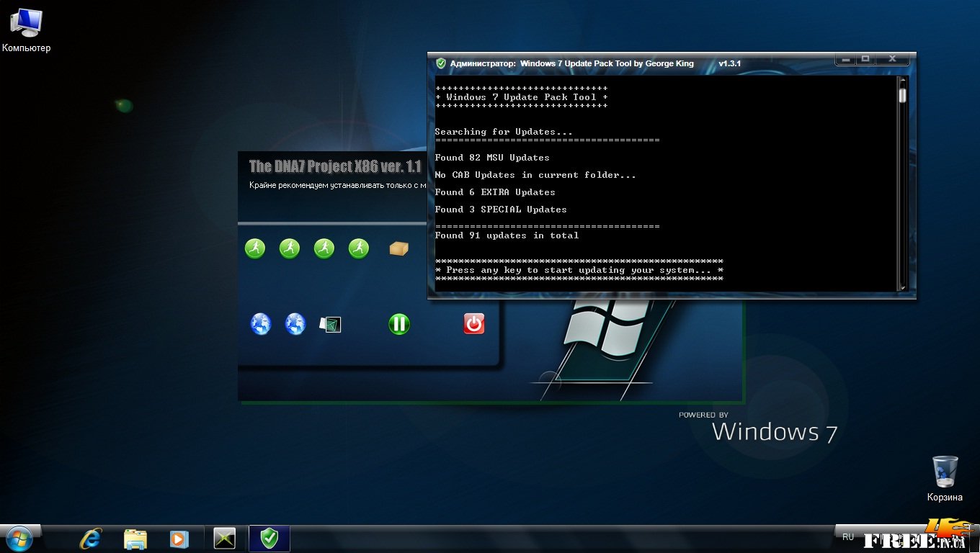Click the 'Found 6 EXTRA Updates' line
Image resolution: width=980 pixels, height=553 pixels.
495,192
